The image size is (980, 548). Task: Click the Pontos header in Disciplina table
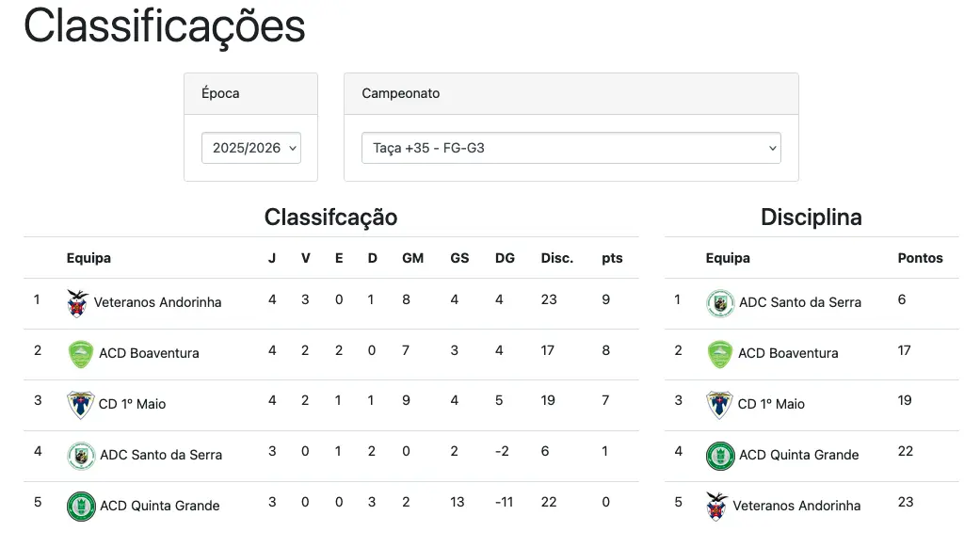920,258
